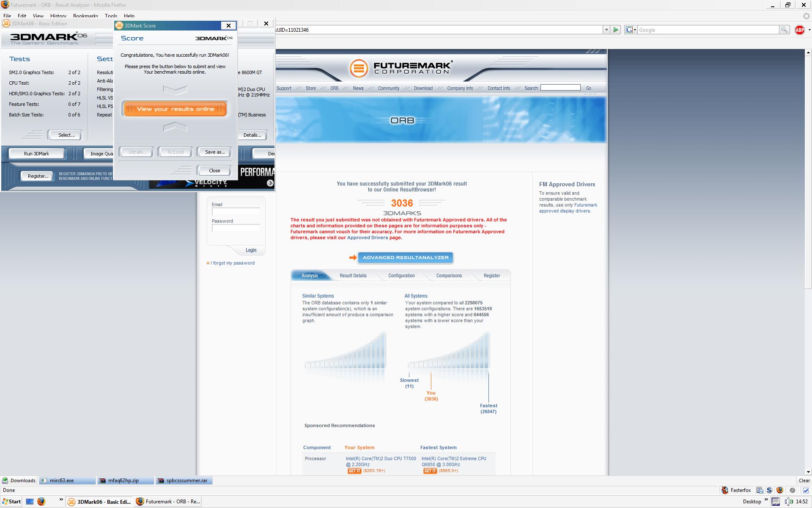Click Advanced ResultAnalyzer button
812x508 pixels.
tap(405, 257)
